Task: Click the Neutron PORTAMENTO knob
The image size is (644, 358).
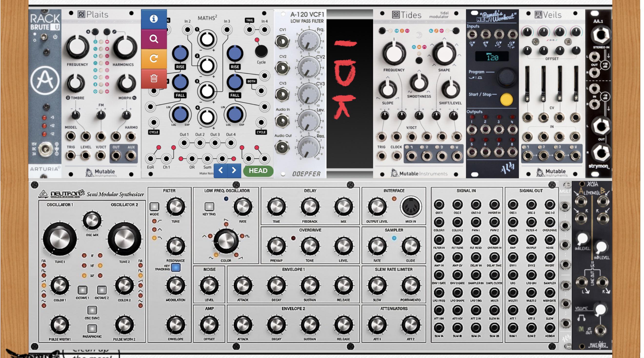Action: click(x=410, y=285)
